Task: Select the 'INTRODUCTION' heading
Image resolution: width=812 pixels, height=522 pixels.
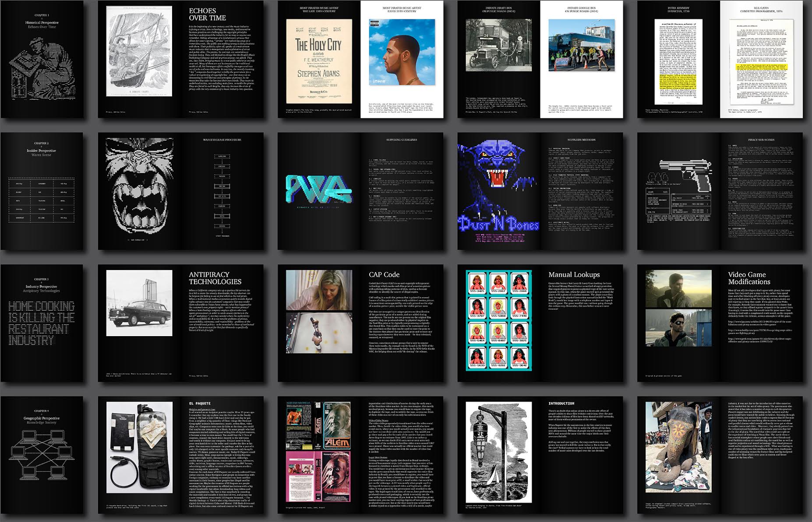Action: [561, 403]
